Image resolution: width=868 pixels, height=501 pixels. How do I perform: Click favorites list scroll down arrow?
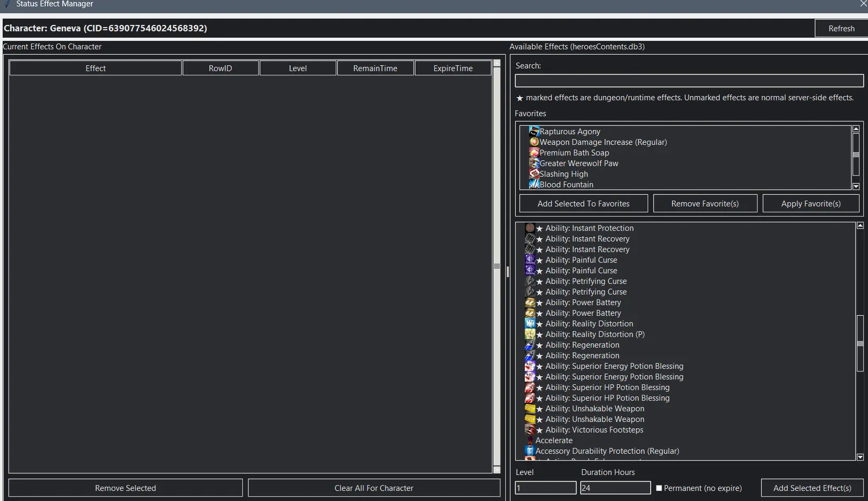856,186
